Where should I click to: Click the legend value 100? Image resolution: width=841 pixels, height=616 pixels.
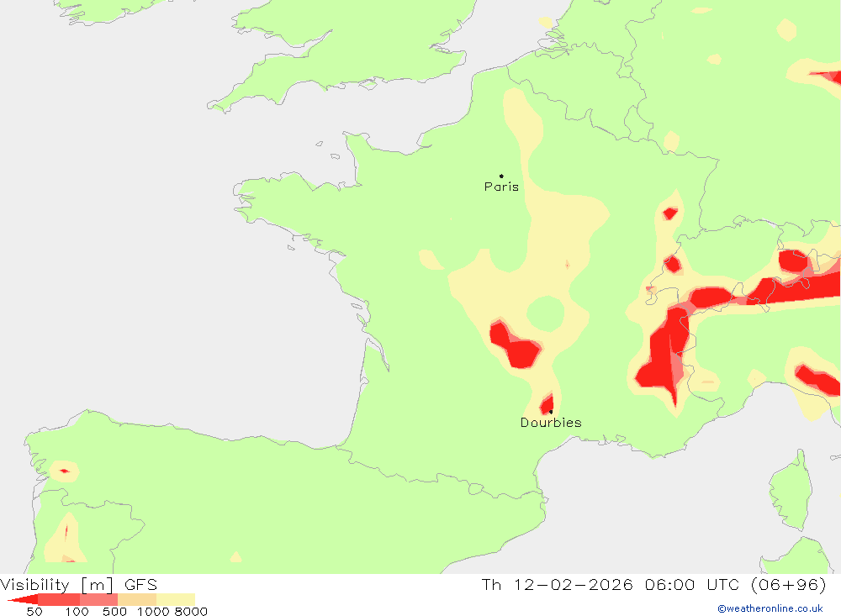[x=77, y=612]
